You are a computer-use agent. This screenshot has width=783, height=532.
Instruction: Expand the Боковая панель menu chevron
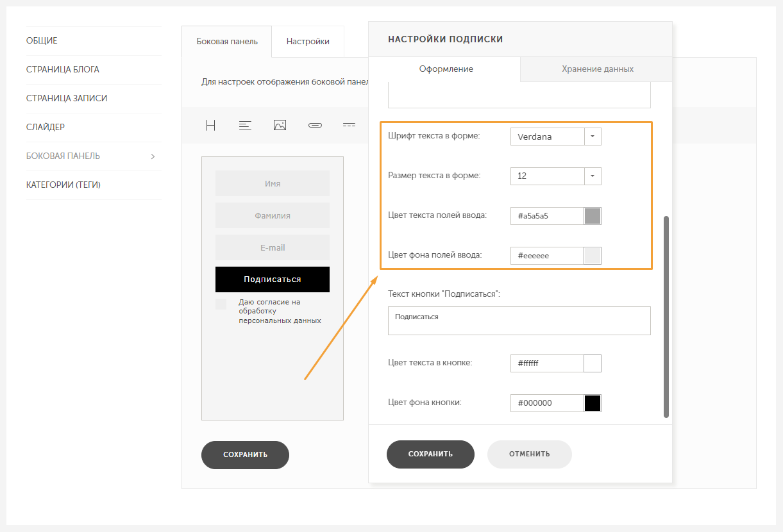pyautogui.click(x=153, y=156)
